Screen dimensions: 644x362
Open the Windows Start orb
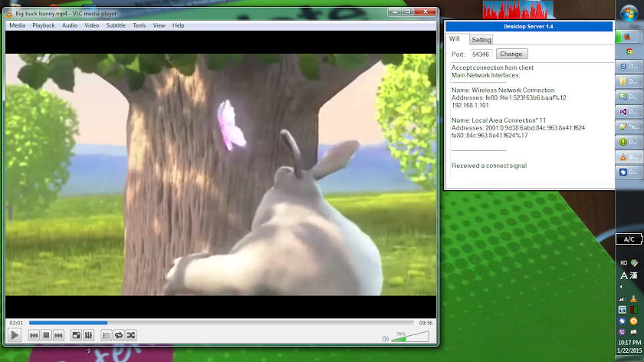pyautogui.click(x=629, y=14)
